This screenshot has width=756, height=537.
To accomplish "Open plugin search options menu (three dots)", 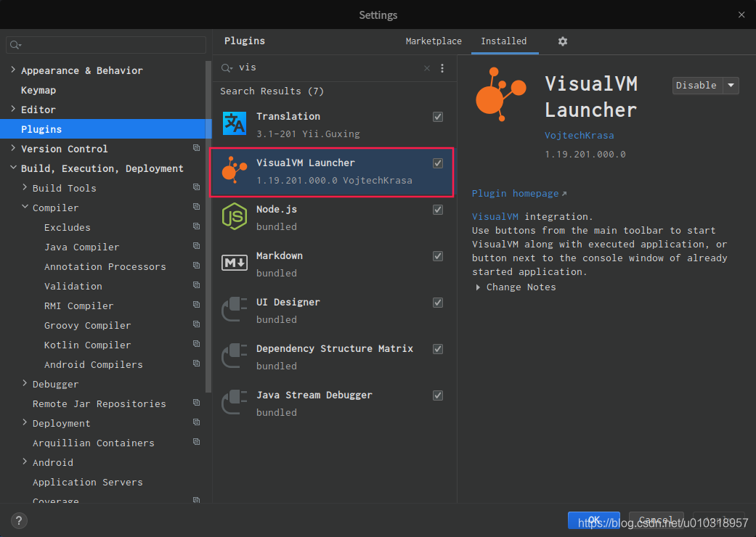I will 442,68.
